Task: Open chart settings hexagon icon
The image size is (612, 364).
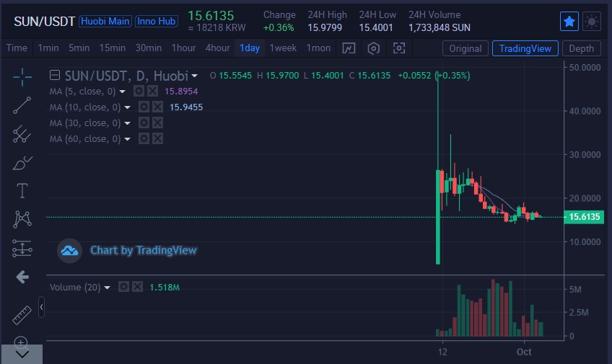Action: click(x=374, y=48)
